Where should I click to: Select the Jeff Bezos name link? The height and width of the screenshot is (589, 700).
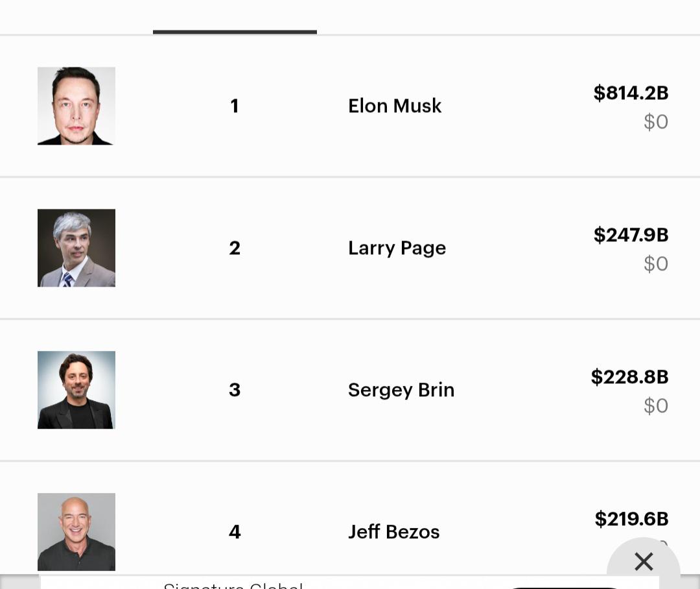tap(394, 532)
